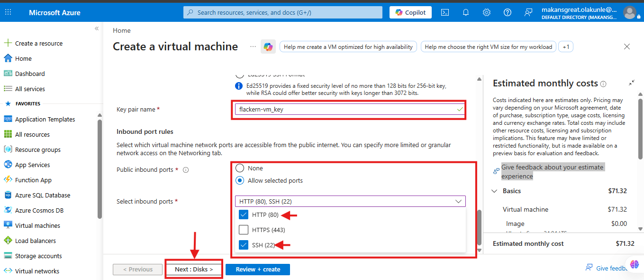Image resolution: width=644 pixels, height=280 pixels.
Task: Uncheck the SSH (22) checkbox
Action: 244,245
